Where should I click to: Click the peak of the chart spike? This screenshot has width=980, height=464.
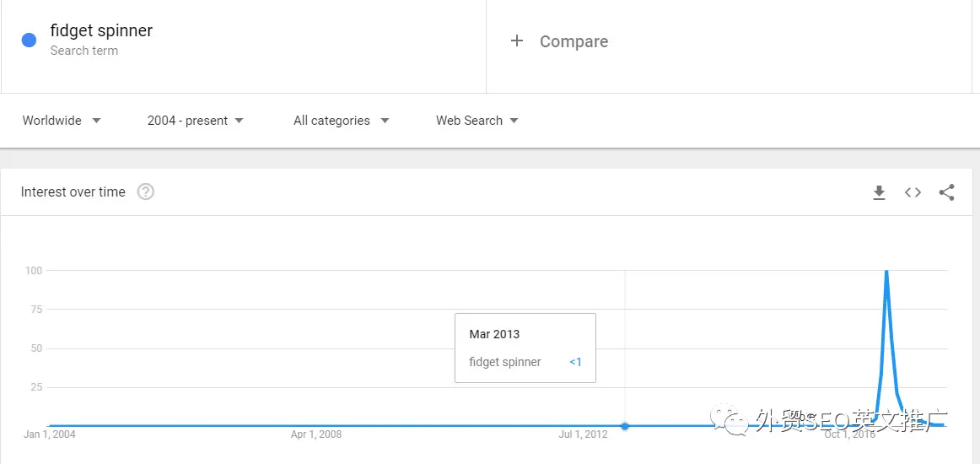coord(886,272)
